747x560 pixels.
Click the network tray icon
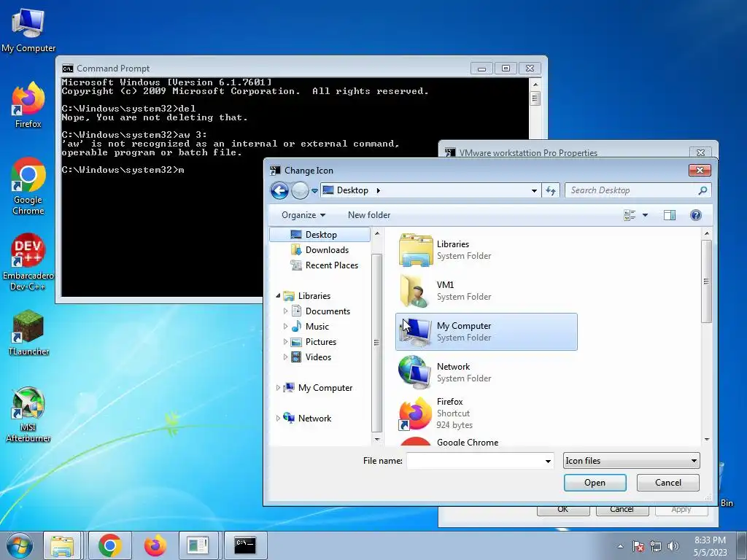(x=656, y=546)
